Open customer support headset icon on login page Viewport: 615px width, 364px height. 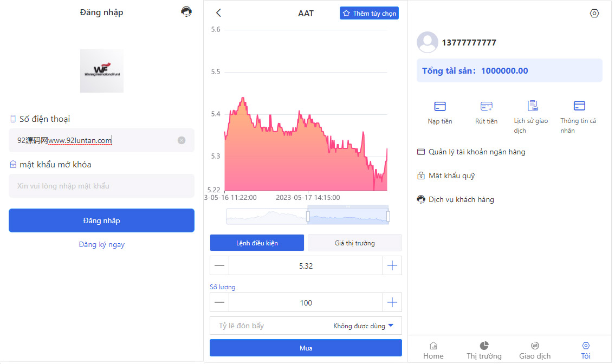[x=186, y=12]
